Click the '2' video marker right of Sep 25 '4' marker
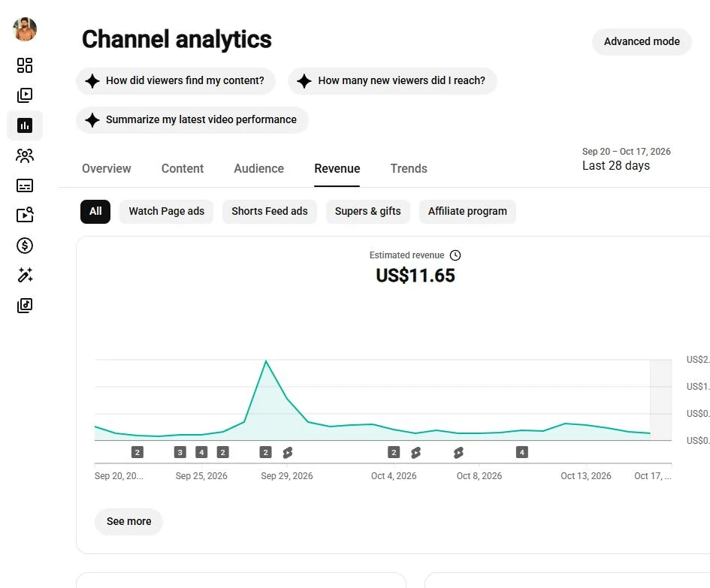This screenshot has height=588, width=710. click(x=222, y=452)
